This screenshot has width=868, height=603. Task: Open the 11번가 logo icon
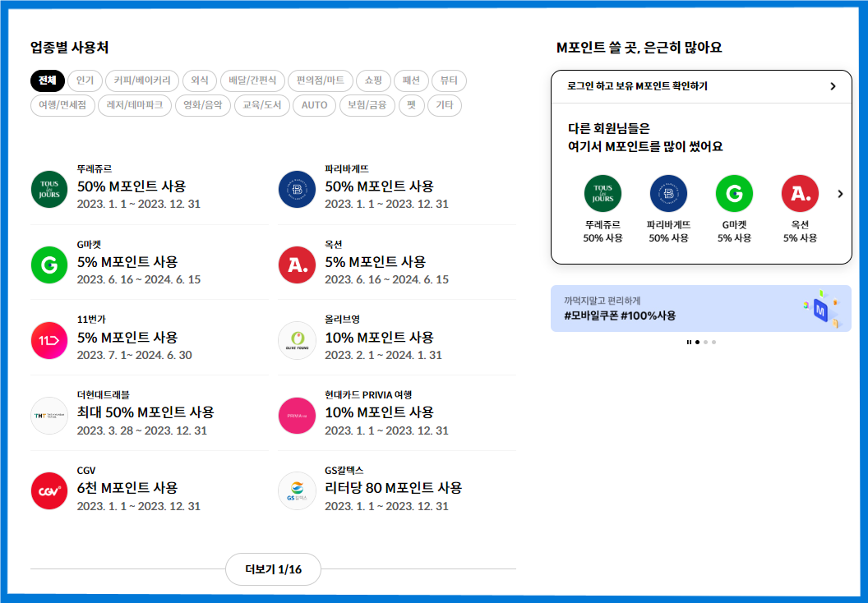pos(49,340)
